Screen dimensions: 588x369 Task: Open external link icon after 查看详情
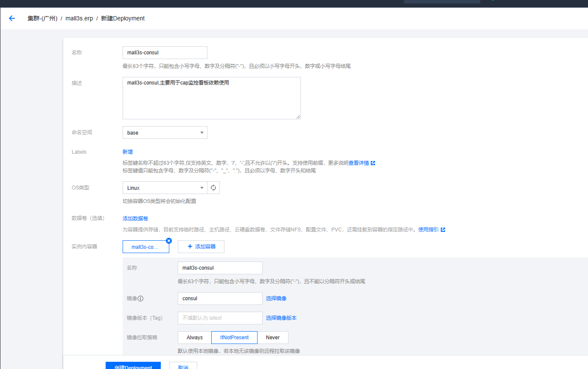373,163
